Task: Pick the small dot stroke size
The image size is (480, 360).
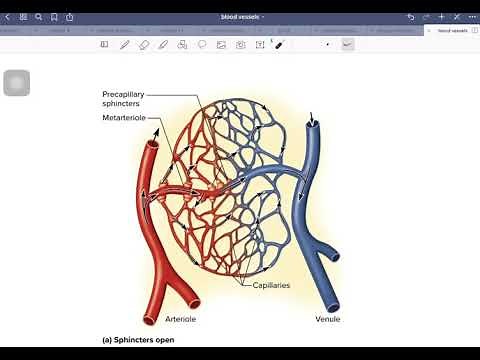Action: tap(328, 44)
